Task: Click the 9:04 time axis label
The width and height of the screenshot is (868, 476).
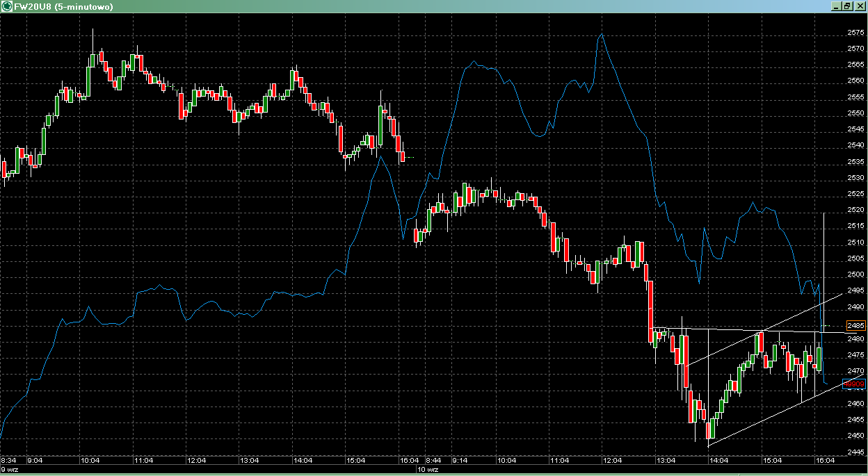Action: click(33, 461)
